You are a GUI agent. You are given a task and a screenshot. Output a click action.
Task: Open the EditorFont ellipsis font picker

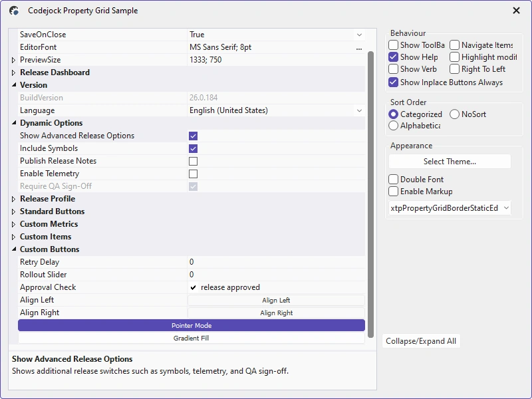pos(359,47)
